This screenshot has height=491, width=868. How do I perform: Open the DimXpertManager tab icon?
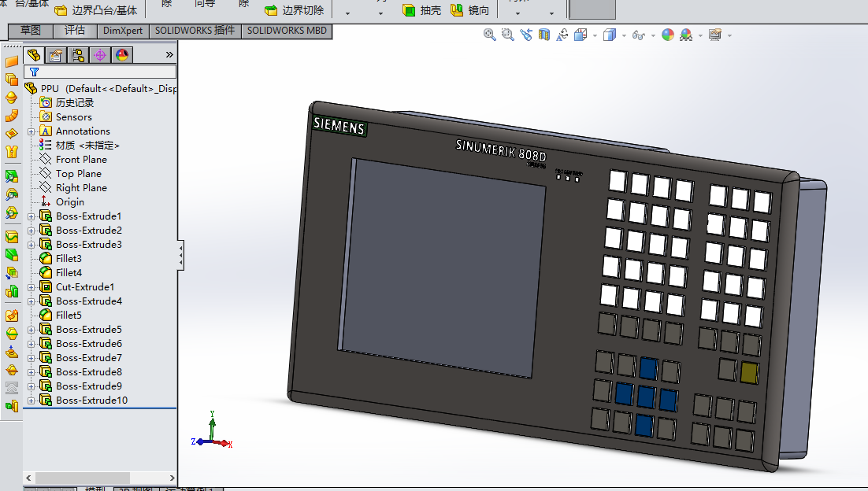[100, 55]
